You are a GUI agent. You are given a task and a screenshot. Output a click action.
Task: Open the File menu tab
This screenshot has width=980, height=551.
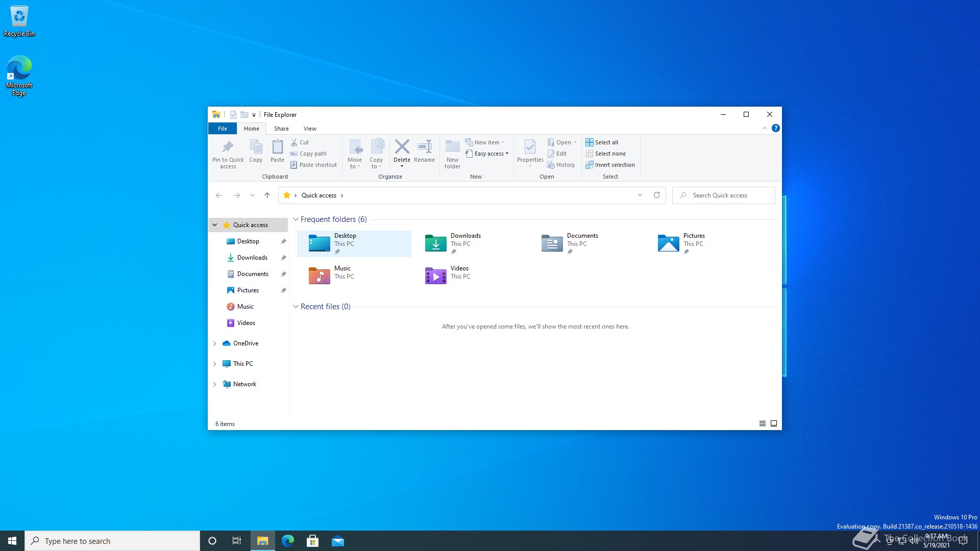[223, 129]
